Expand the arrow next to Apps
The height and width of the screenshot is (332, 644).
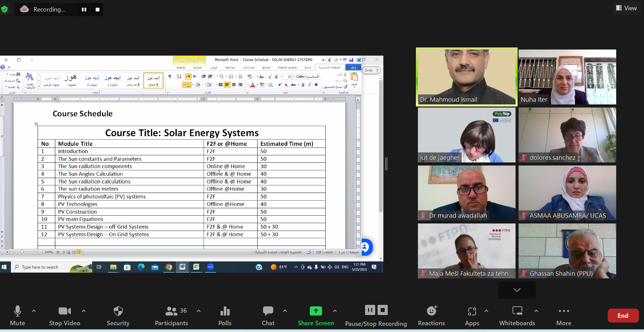tap(486, 311)
